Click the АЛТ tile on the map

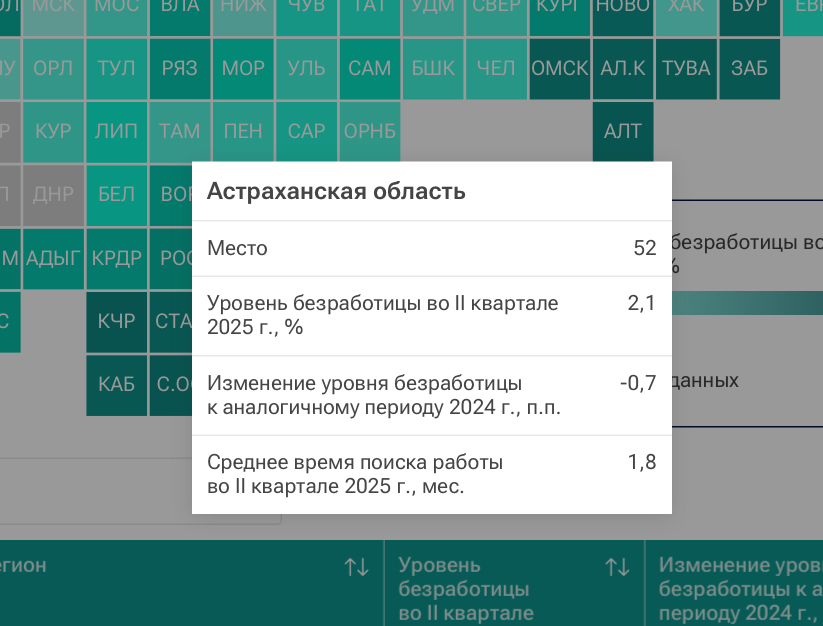[x=623, y=131]
